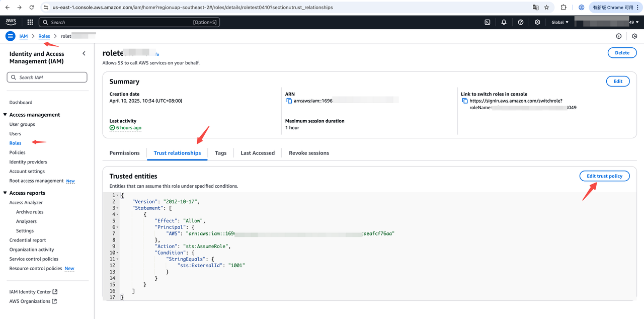Launch CloudShell from the top bar

click(487, 22)
